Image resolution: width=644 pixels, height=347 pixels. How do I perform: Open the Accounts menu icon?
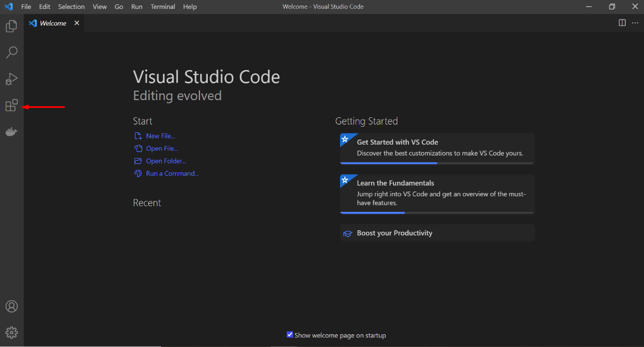[x=12, y=306]
